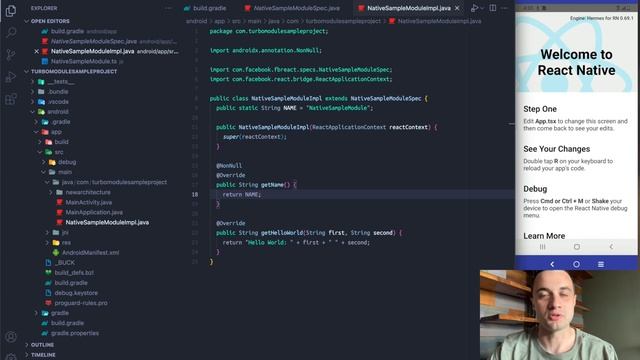Collapse the TURBOMODULESAMPLEPROJECT section
Screen dimensions: 640x360
73,71
